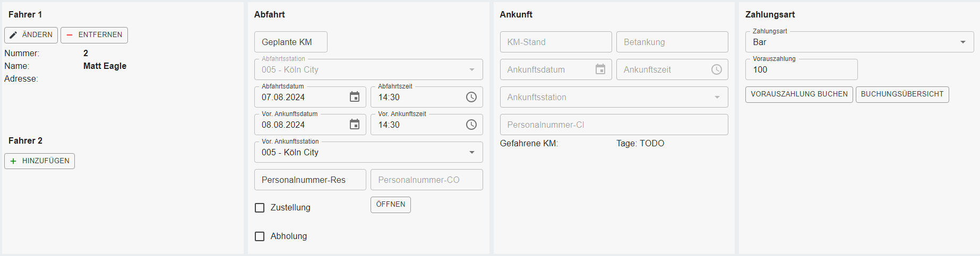
Task: Open the Abfahrtsdatum calendar picker icon
Action: click(x=355, y=97)
